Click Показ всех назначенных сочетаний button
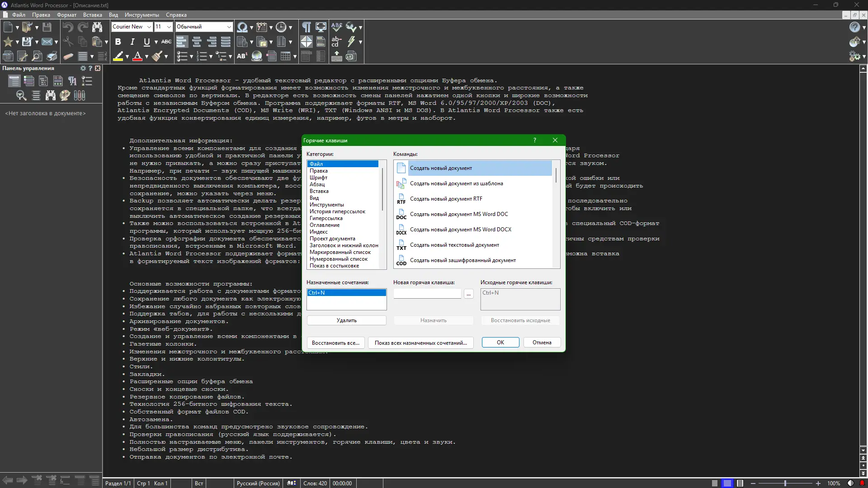868x488 pixels. 420,343
